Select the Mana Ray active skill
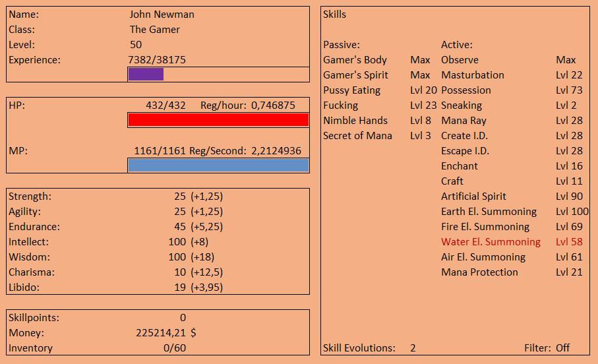The image size is (598, 364). coord(463,121)
